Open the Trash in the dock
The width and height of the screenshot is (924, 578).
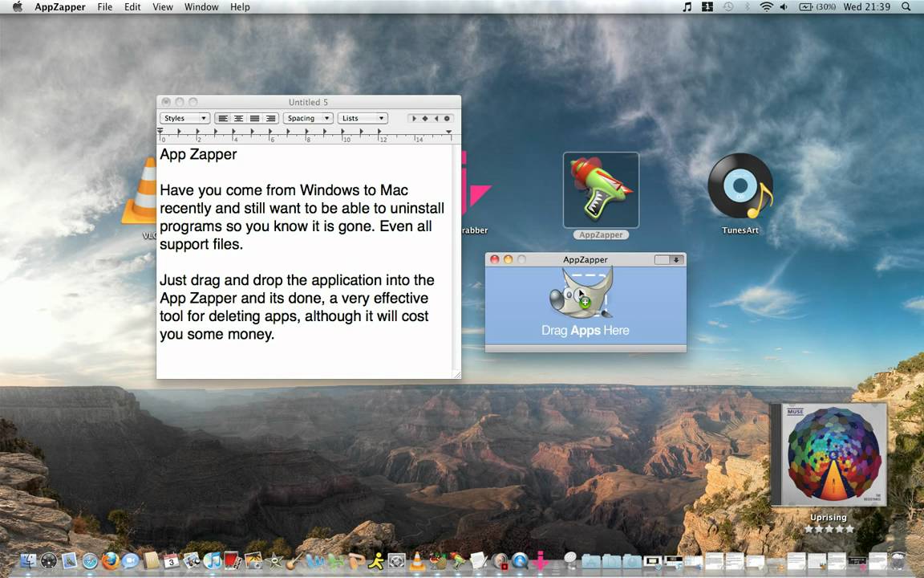click(x=898, y=561)
